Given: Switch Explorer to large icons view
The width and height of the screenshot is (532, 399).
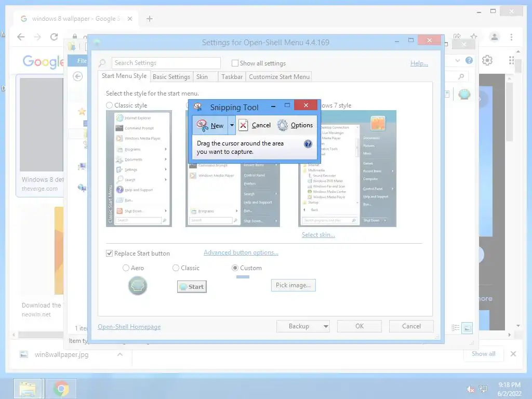Looking at the screenshot, I should 467,328.
